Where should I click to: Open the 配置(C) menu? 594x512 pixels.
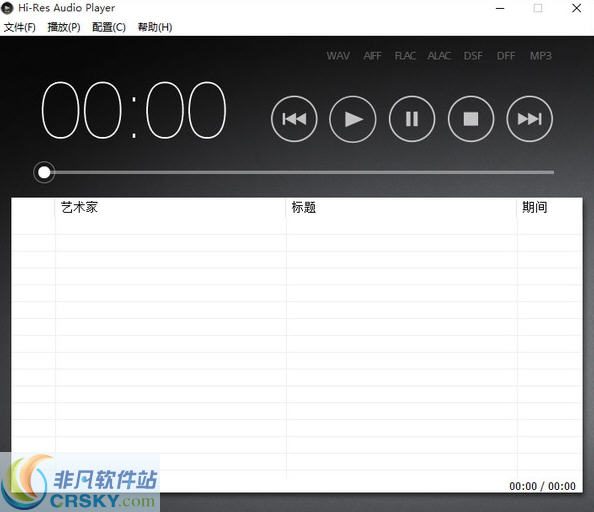109,27
